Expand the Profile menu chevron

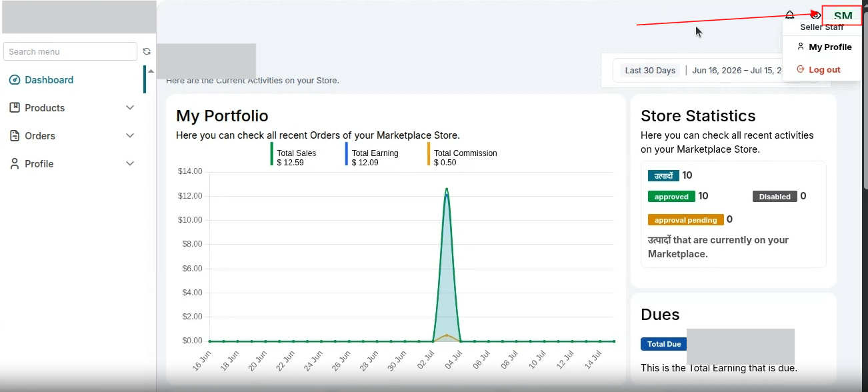pos(130,163)
